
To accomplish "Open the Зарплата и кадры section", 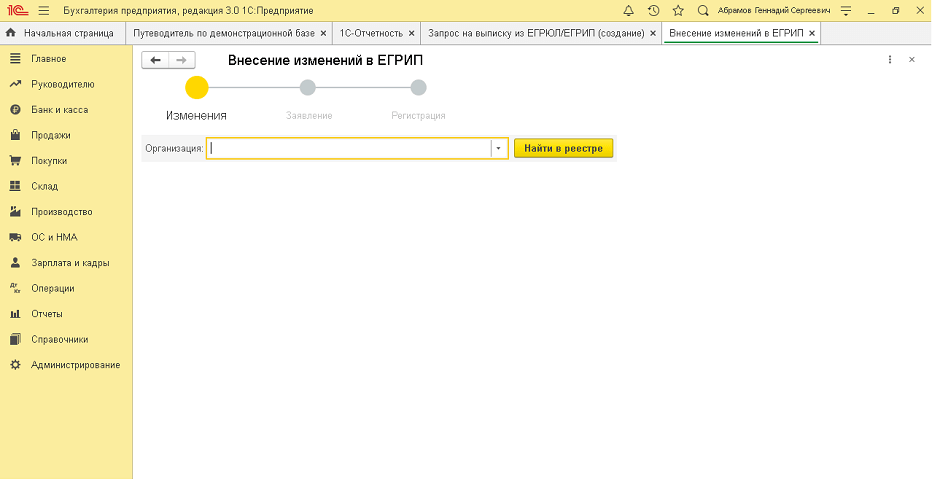I will pos(70,263).
